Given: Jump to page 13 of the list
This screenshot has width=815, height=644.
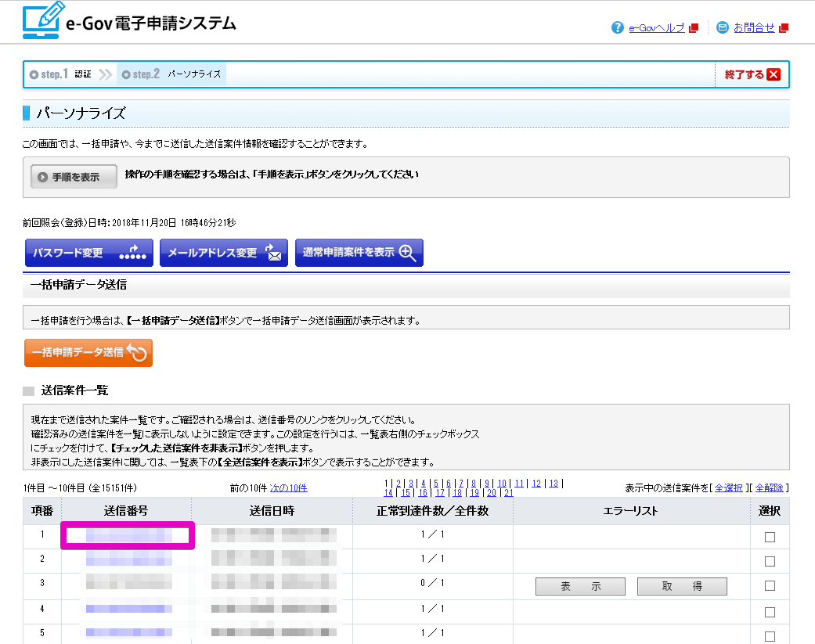Looking at the screenshot, I should tap(554, 484).
